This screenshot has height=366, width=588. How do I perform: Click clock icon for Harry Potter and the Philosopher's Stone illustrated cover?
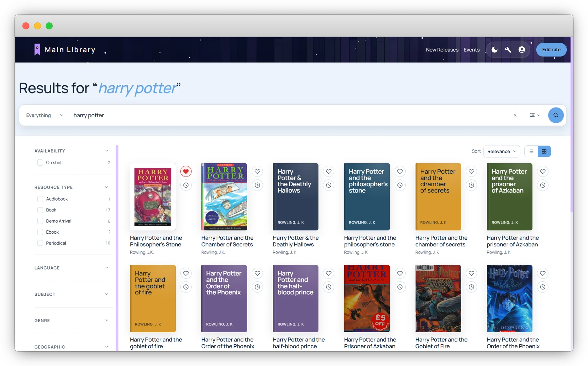point(186,185)
